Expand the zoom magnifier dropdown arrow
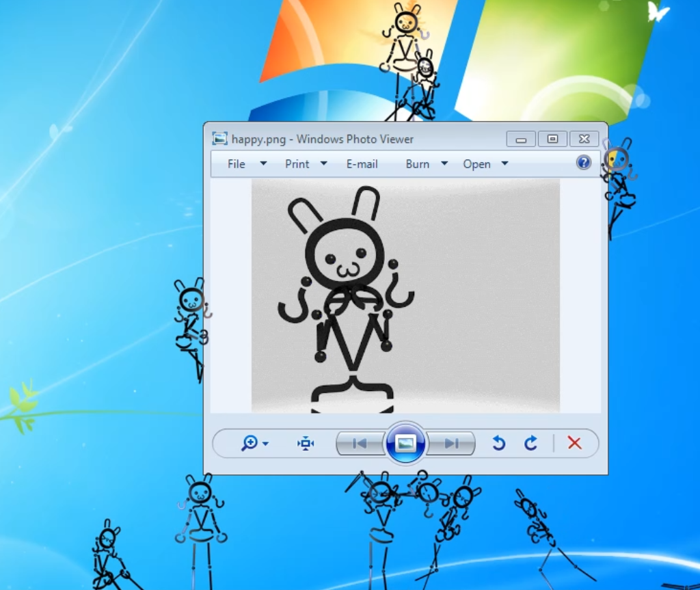Screen dimensions: 700x590 (x=266, y=444)
